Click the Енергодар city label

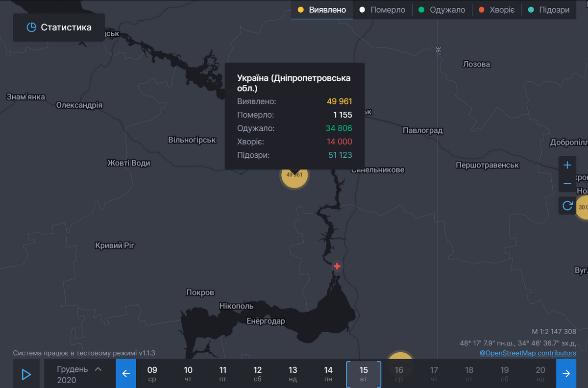pos(266,321)
